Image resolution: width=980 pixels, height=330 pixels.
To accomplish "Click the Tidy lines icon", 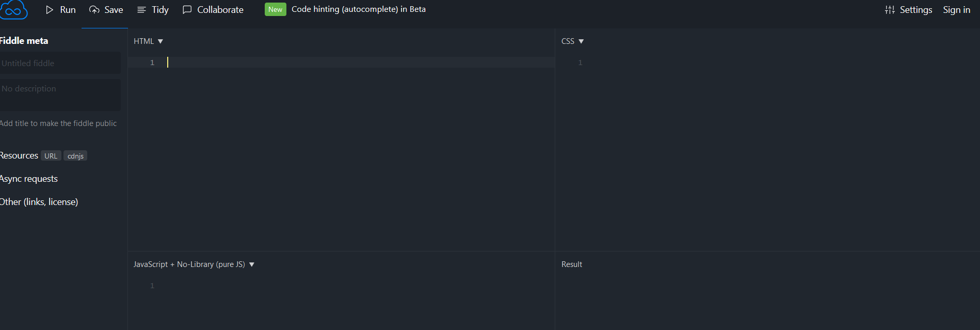I will click(x=141, y=10).
